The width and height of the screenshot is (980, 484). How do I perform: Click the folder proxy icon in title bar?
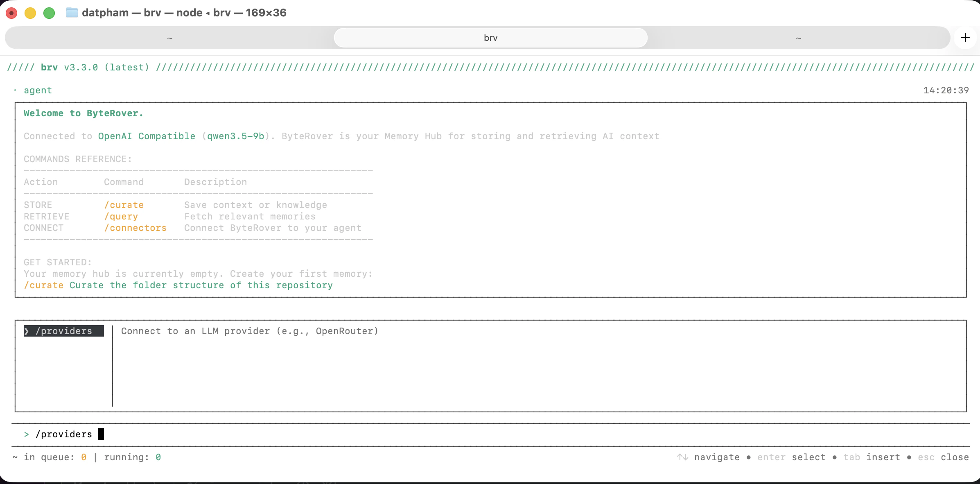[72, 13]
